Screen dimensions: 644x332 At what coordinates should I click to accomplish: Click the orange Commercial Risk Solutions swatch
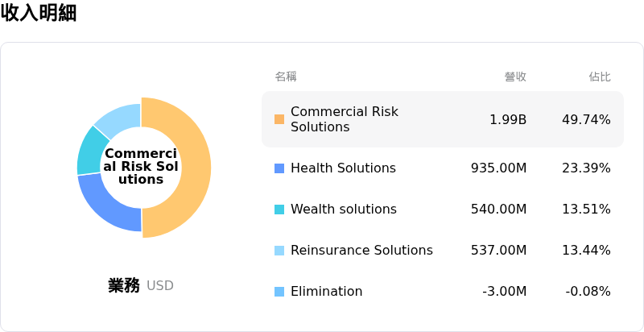(x=279, y=119)
